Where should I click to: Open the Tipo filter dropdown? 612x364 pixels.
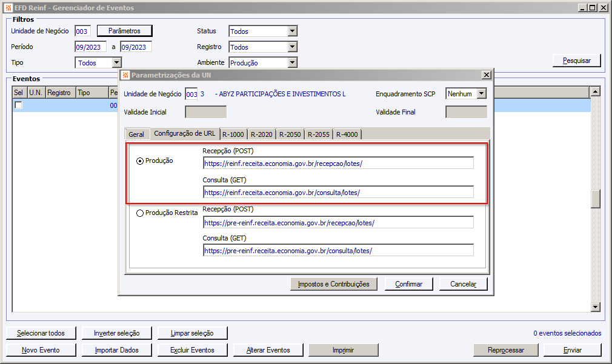pyautogui.click(x=117, y=62)
